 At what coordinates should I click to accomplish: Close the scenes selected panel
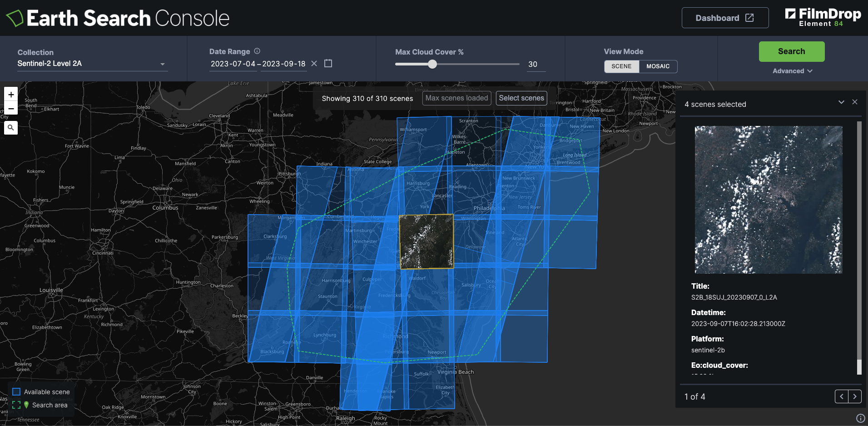(x=855, y=102)
